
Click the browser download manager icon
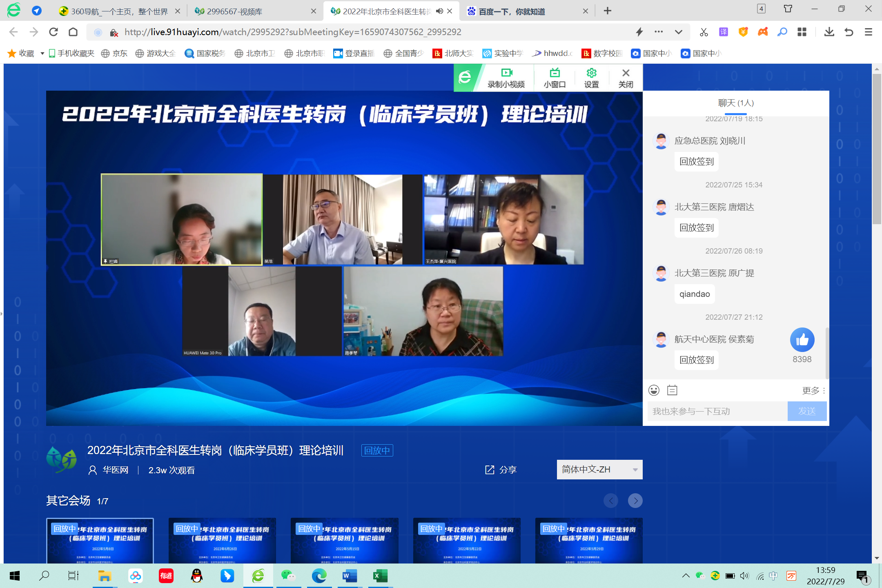point(829,32)
